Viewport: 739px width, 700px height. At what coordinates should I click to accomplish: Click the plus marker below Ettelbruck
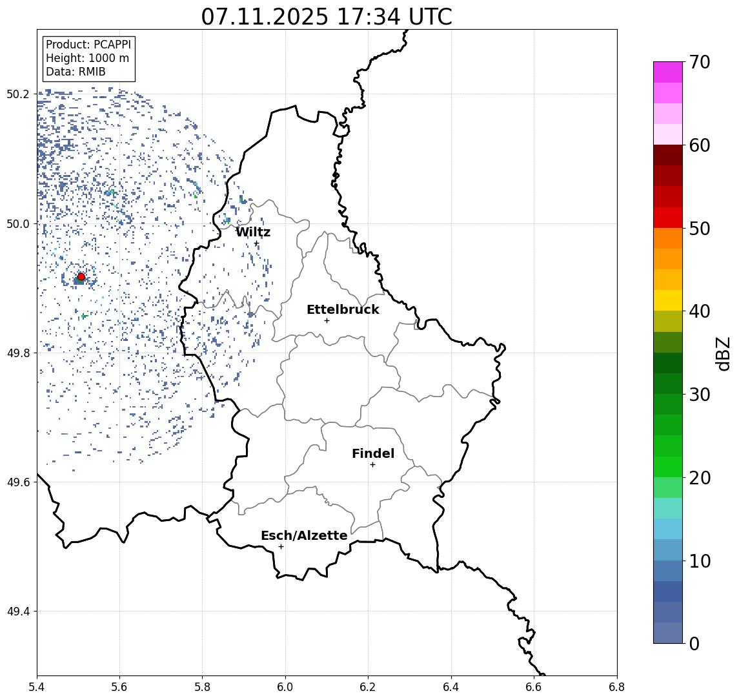[327, 321]
